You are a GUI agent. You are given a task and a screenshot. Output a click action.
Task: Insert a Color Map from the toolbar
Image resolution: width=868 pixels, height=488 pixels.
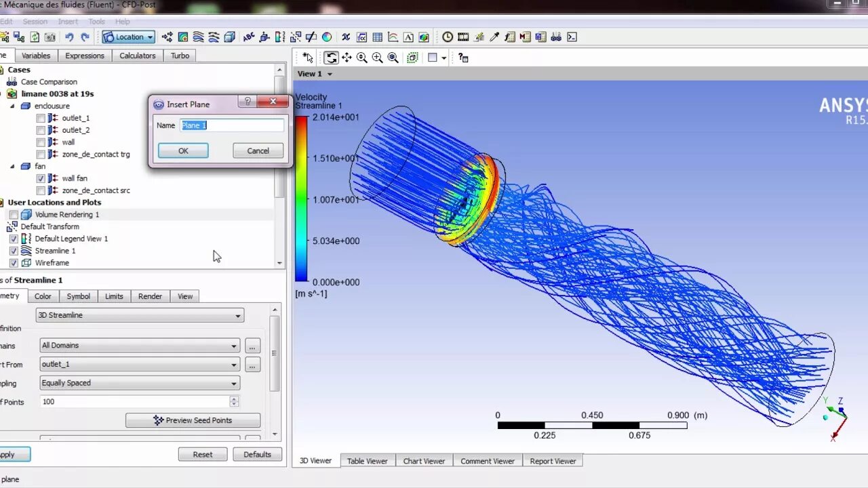pyautogui.click(x=327, y=37)
